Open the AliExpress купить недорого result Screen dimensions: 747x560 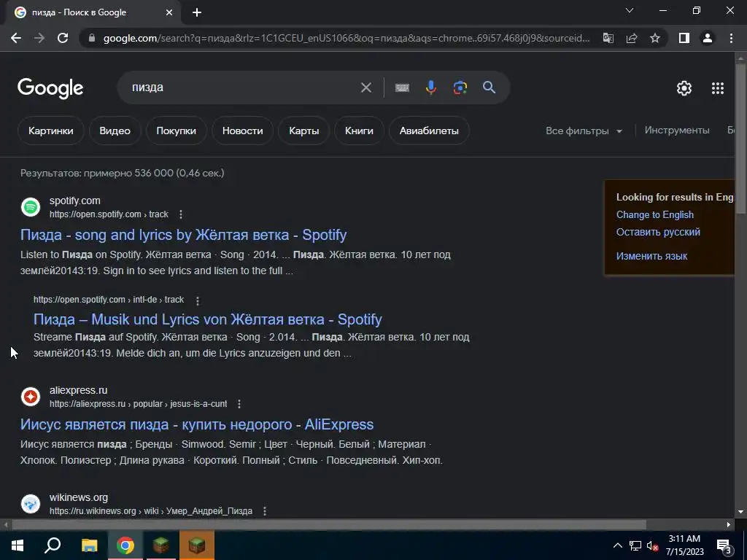click(x=197, y=424)
